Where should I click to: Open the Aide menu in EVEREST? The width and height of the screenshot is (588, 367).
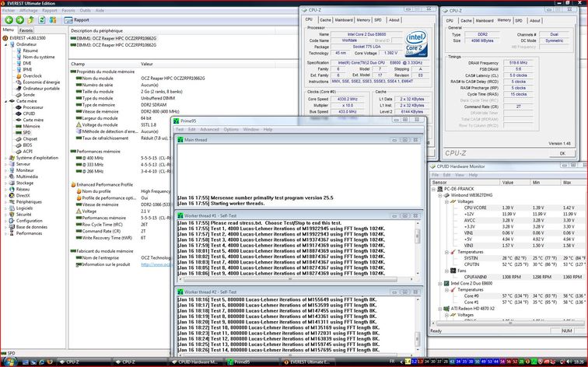tap(100, 10)
